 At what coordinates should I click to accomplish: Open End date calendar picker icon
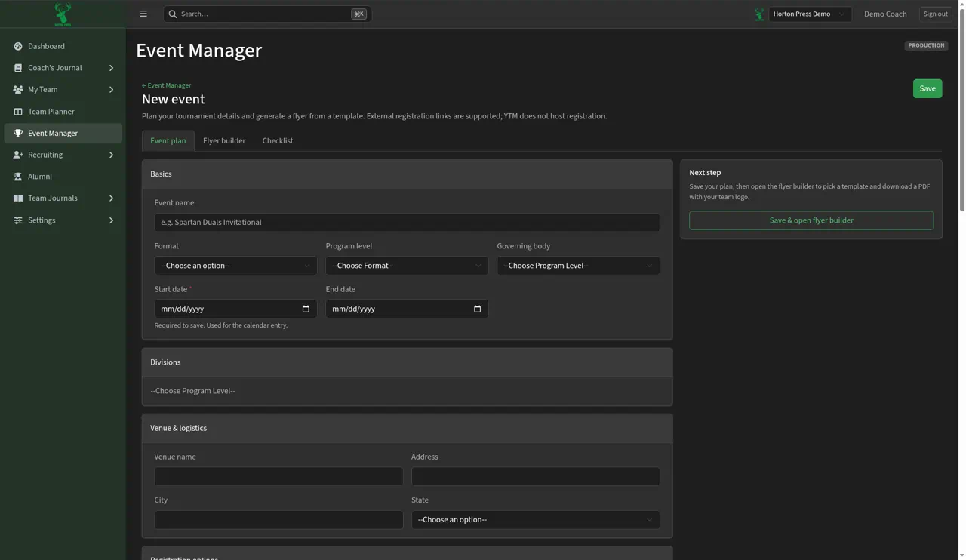477,309
